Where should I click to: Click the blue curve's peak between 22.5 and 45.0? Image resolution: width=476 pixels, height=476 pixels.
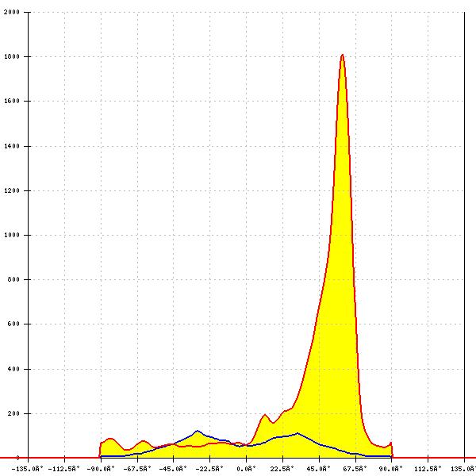point(297,433)
